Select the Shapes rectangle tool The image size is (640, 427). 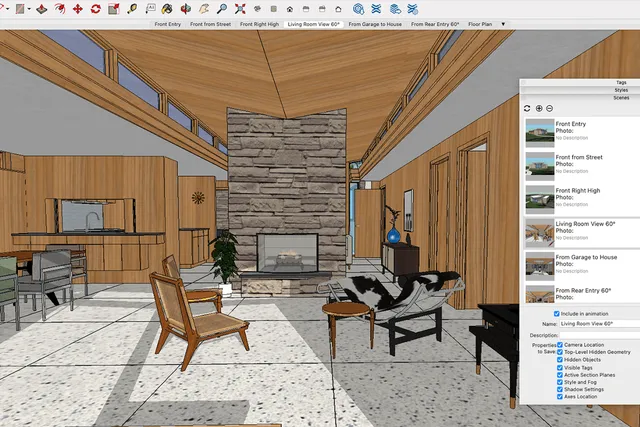[x=20, y=9]
